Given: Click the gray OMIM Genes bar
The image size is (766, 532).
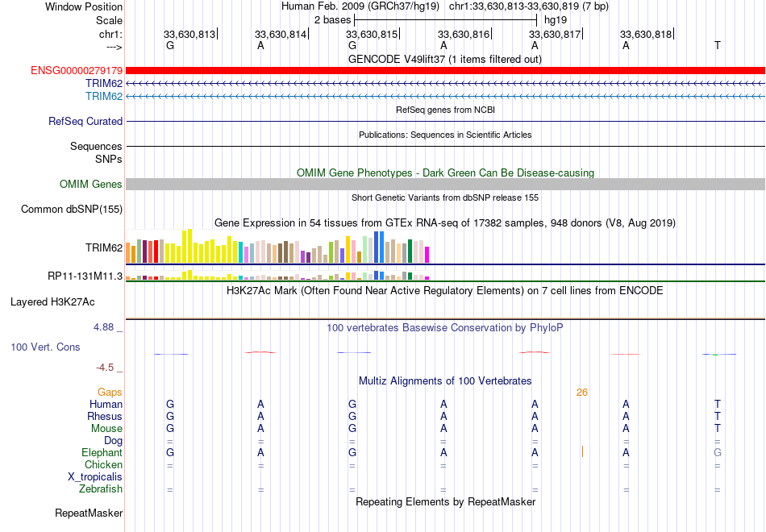Looking at the screenshot, I should click(445, 184).
